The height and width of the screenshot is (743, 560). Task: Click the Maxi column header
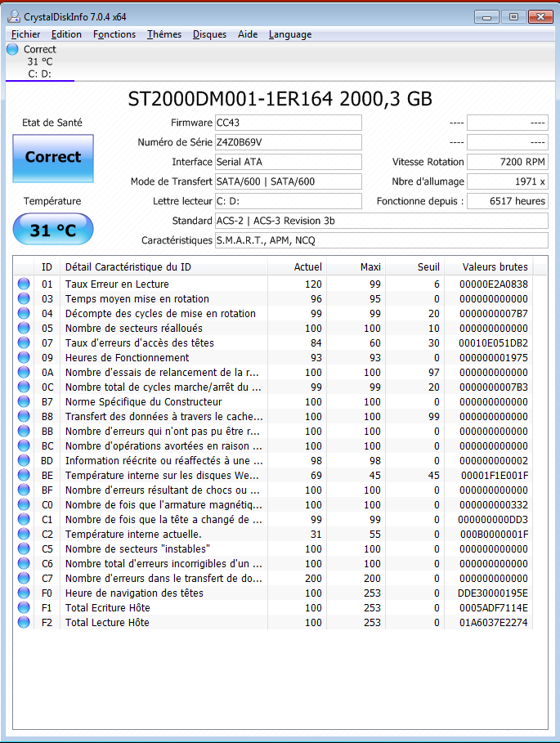tap(356, 266)
